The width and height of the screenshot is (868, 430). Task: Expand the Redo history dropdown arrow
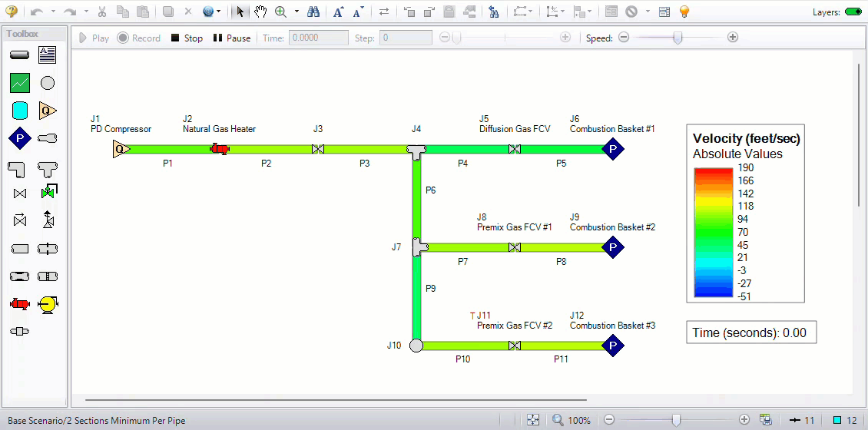point(86,12)
